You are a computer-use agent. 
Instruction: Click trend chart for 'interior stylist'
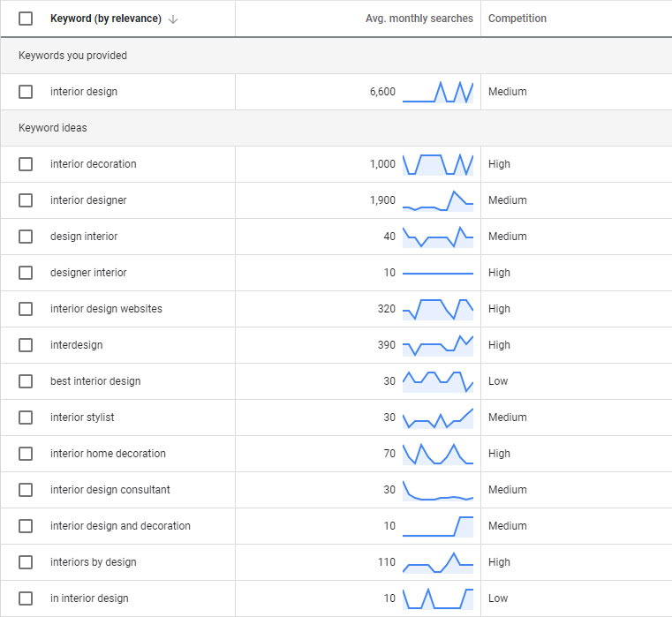(x=438, y=418)
